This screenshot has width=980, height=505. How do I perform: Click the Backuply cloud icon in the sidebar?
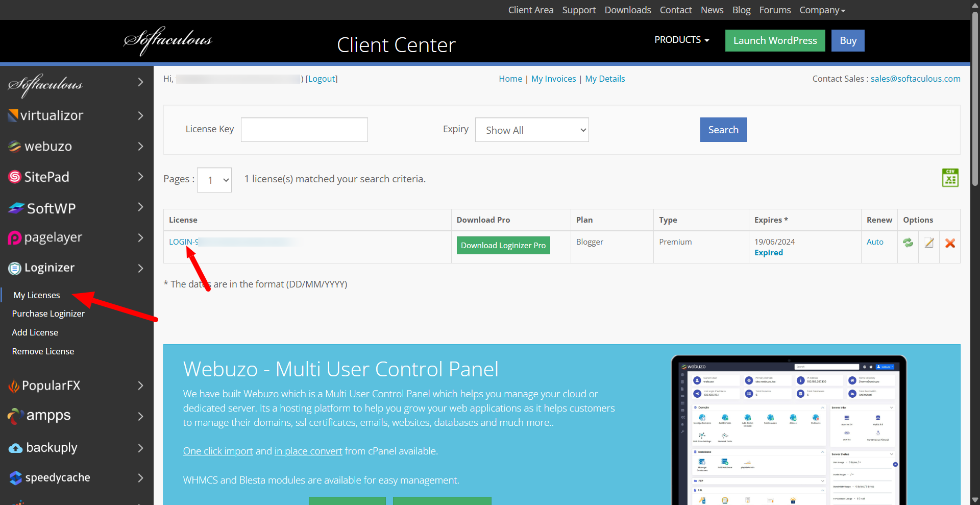[x=15, y=448]
